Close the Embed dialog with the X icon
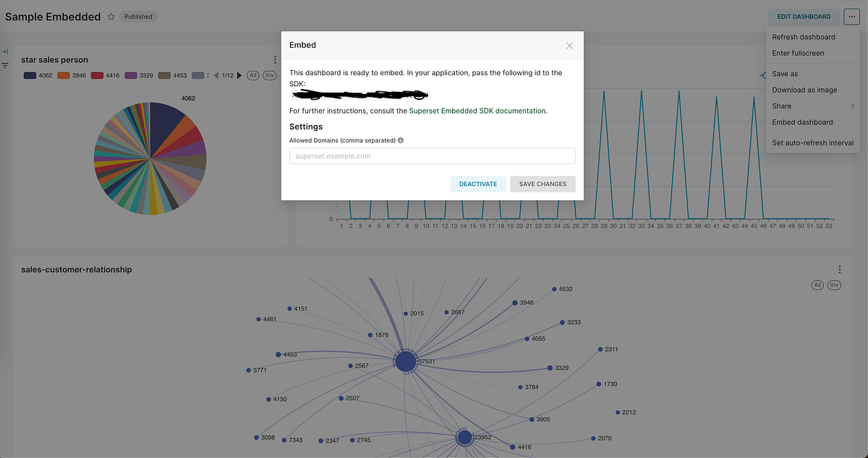 point(569,45)
